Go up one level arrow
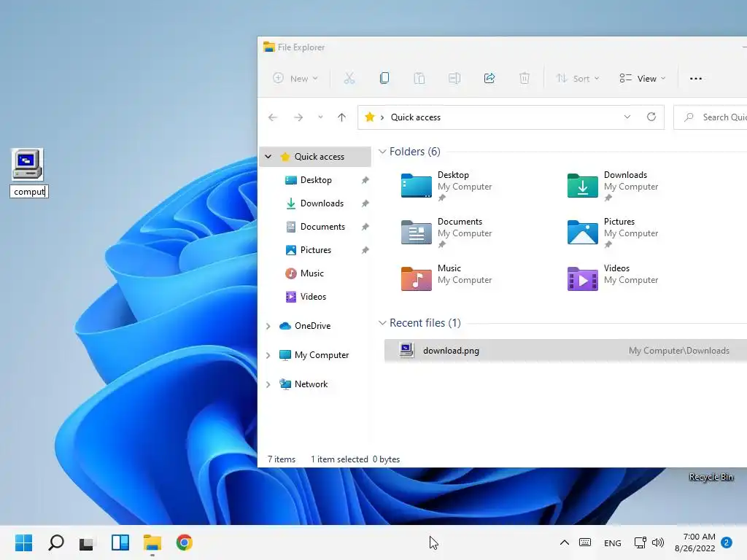 pyautogui.click(x=341, y=117)
